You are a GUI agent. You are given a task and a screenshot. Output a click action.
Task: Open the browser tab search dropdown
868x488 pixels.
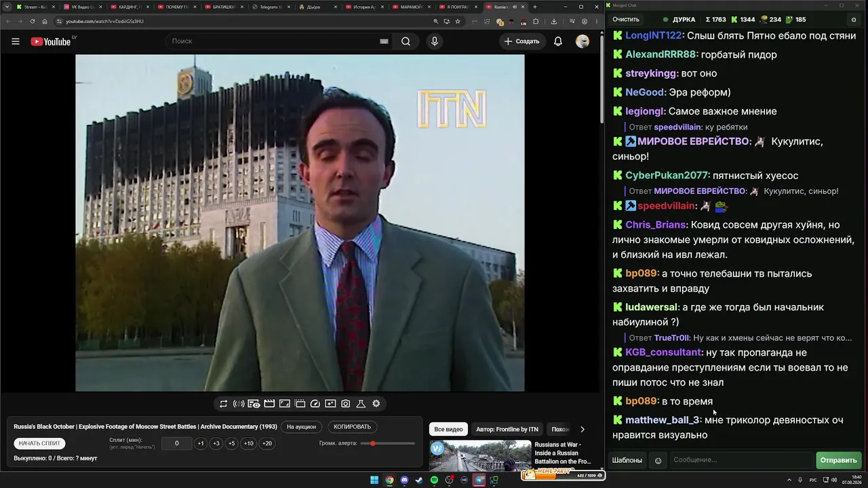click(6, 7)
